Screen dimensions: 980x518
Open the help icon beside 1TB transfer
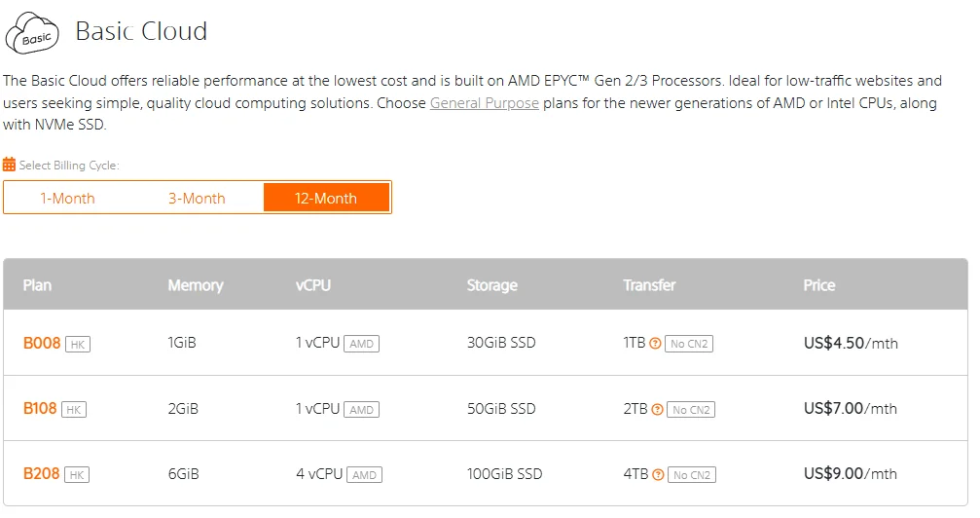coord(655,344)
